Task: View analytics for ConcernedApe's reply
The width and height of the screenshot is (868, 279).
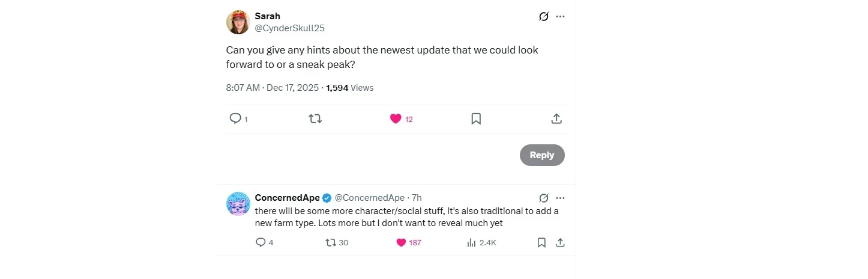Action: [471, 242]
